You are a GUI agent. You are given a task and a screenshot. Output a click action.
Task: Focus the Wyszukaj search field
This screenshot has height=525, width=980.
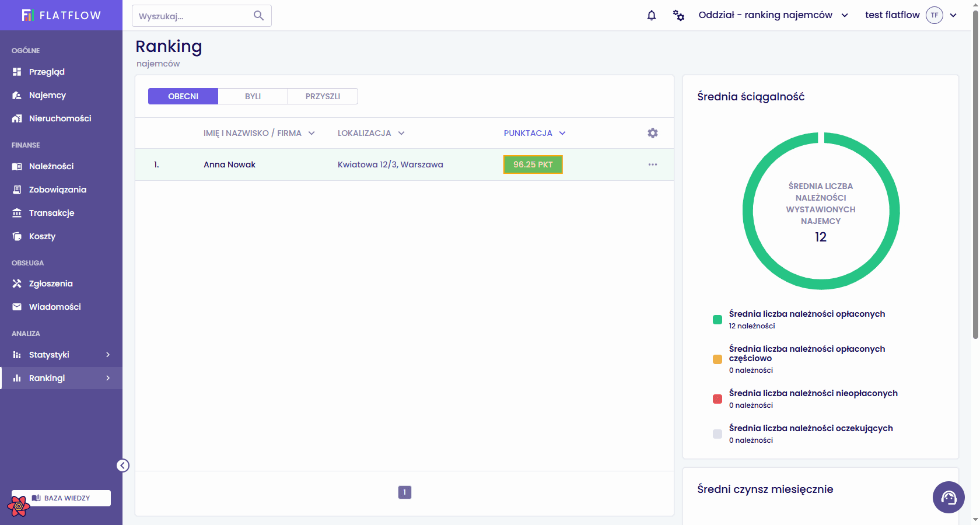click(202, 16)
